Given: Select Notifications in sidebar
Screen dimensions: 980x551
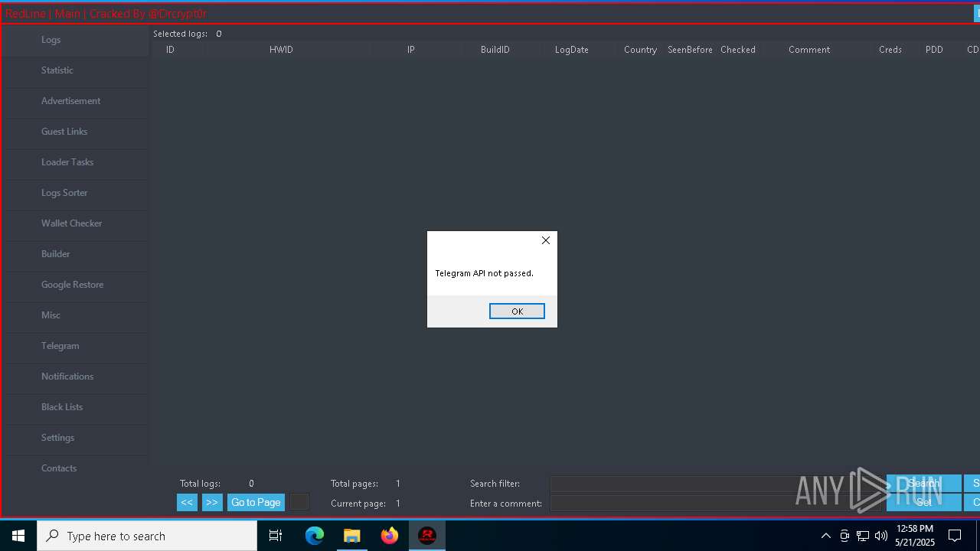Looking at the screenshot, I should (76, 377).
